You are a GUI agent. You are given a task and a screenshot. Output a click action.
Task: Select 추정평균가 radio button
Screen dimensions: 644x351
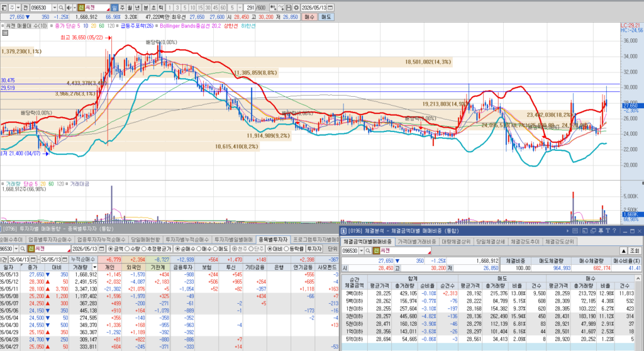tap(144, 249)
